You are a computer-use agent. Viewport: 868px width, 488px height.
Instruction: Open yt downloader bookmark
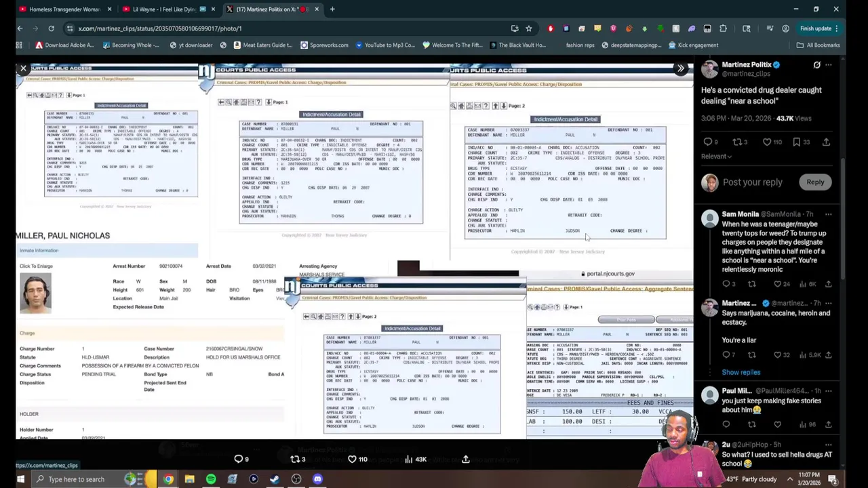click(191, 45)
